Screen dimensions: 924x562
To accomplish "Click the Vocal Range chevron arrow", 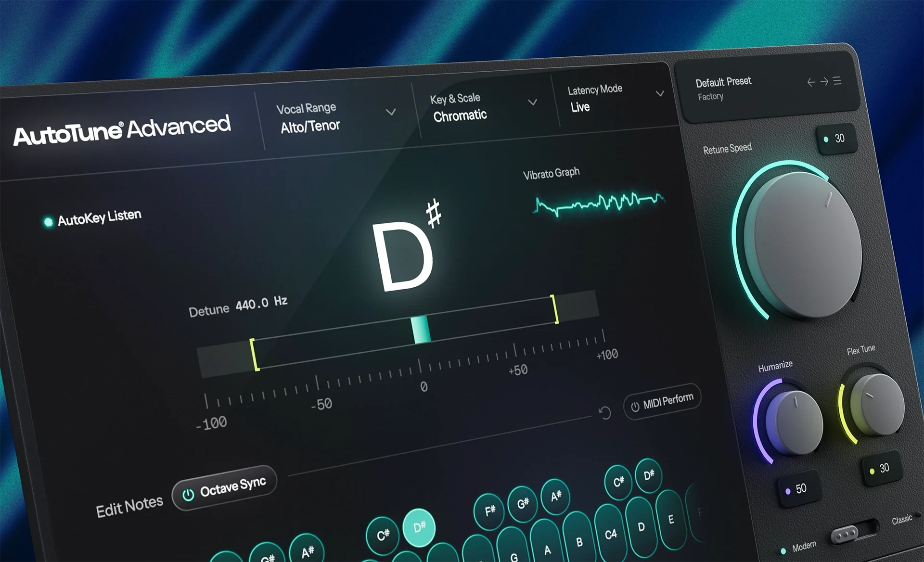I will 391,112.
